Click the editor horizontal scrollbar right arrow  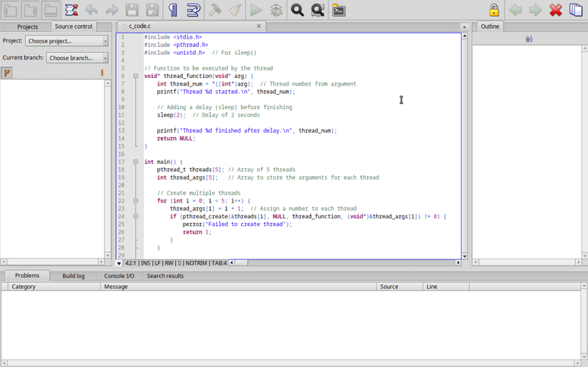(x=458, y=263)
